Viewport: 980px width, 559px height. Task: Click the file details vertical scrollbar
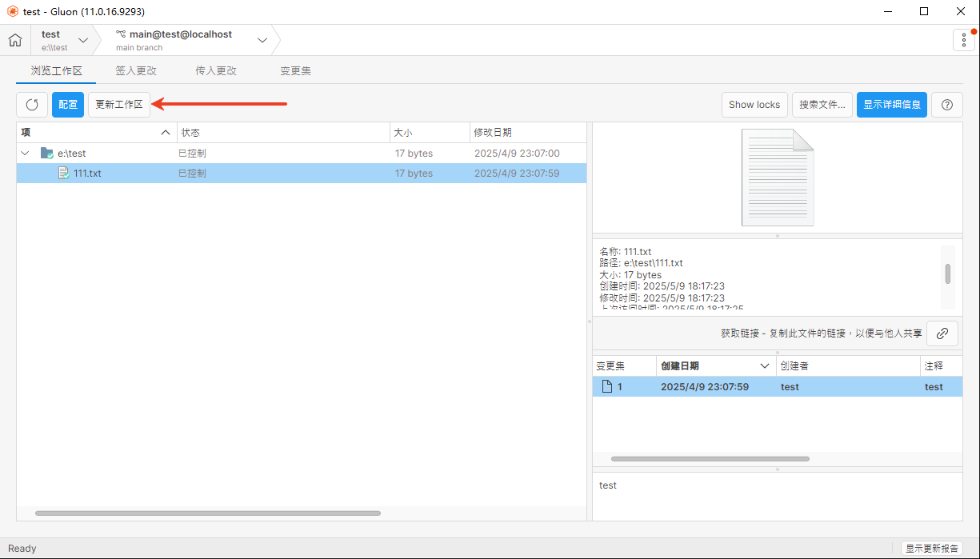[947, 274]
